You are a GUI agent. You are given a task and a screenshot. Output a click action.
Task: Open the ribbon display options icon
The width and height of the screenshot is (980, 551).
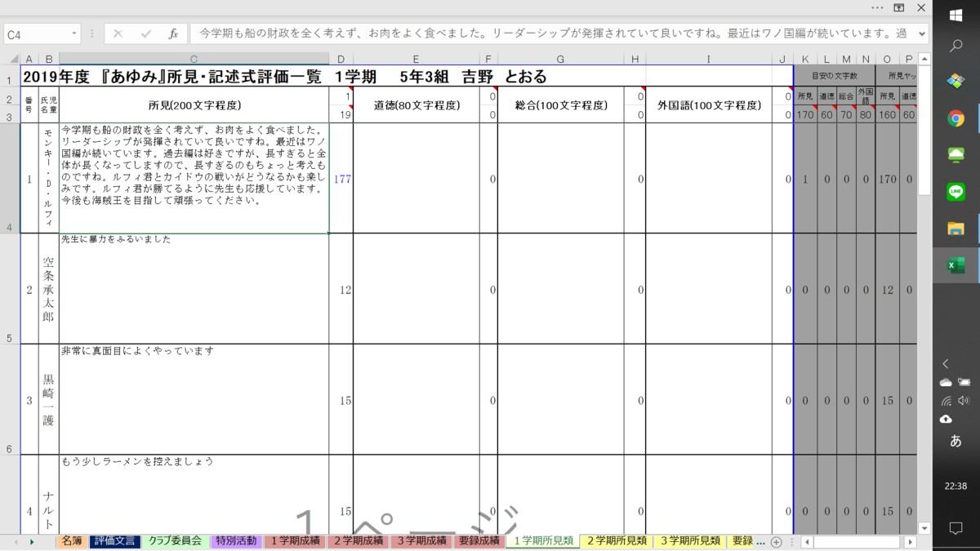898,7
